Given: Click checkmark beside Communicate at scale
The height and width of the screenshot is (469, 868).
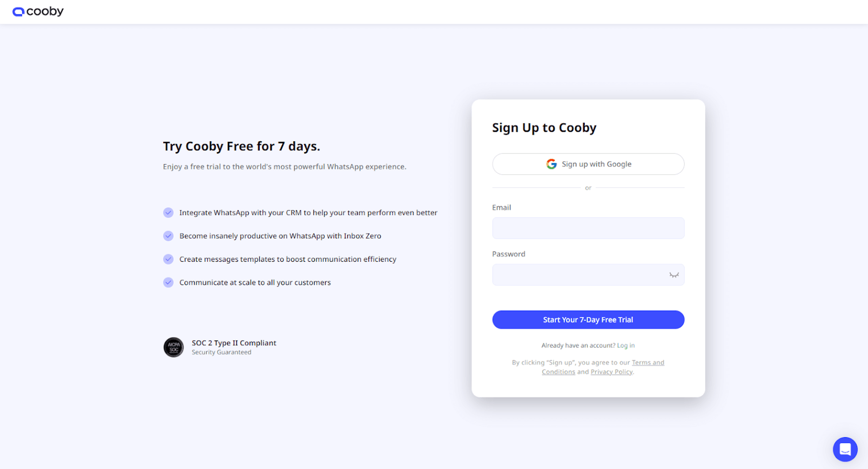Looking at the screenshot, I should pyautogui.click(x=168, y=282).
